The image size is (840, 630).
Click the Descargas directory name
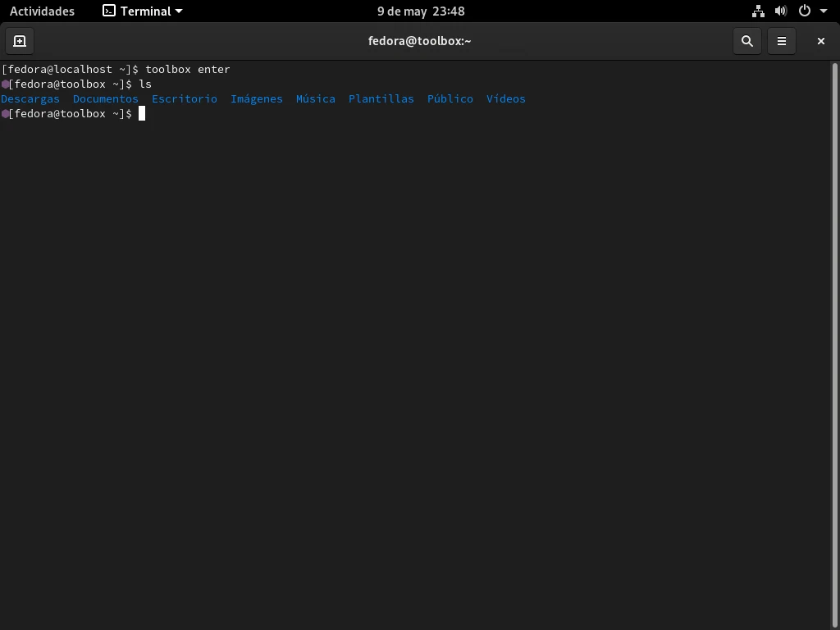pyautogui.click(x=30, y=99)
